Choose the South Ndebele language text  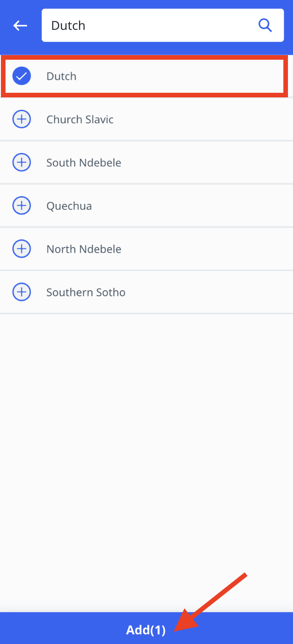click(84, 163)
